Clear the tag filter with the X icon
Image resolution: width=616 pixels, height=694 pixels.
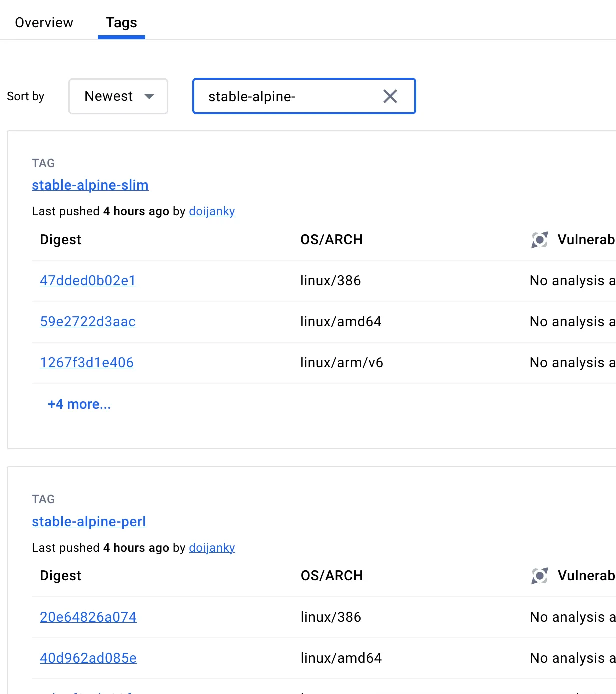[x=390, y=96]
